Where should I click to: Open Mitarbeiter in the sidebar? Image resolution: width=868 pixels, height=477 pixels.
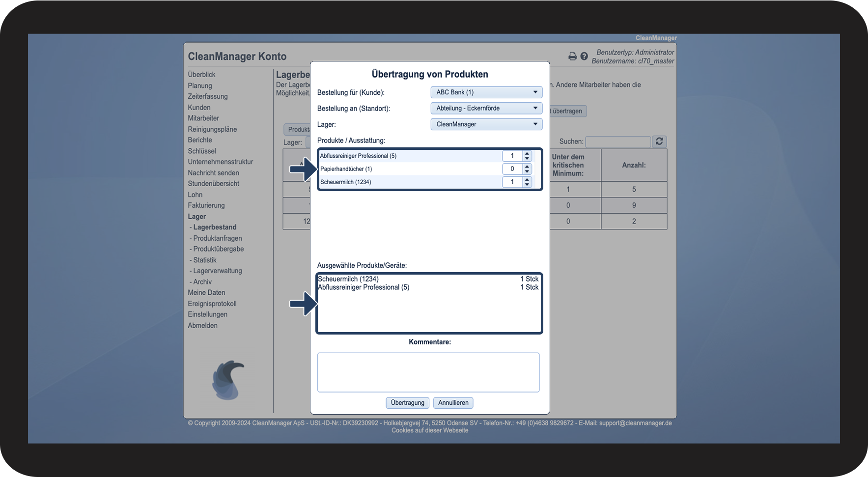203,118
